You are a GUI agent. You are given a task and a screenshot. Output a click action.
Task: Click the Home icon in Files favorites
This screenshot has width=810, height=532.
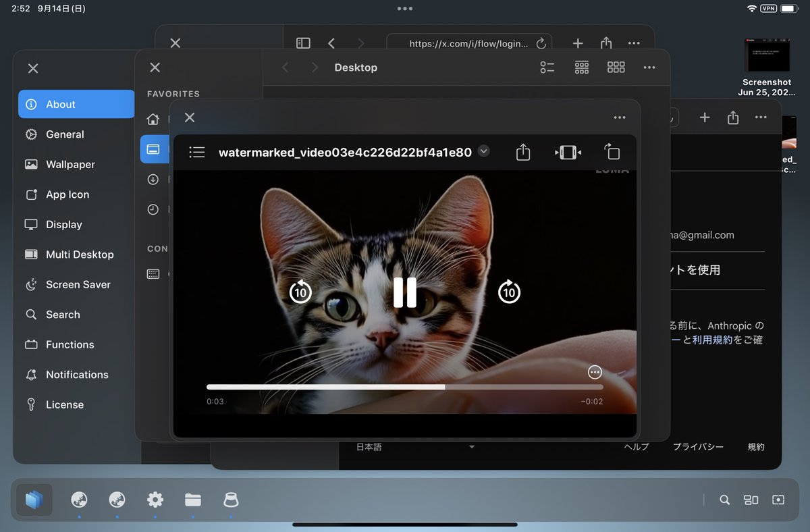coord(153,119)
